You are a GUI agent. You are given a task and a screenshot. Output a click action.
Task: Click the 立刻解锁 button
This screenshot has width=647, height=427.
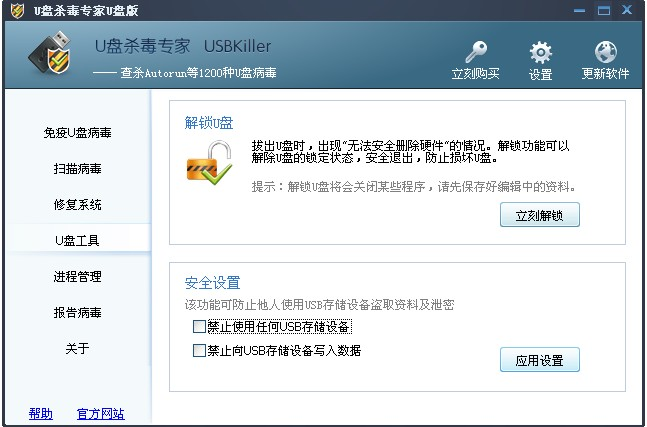(x=540, y=215)
